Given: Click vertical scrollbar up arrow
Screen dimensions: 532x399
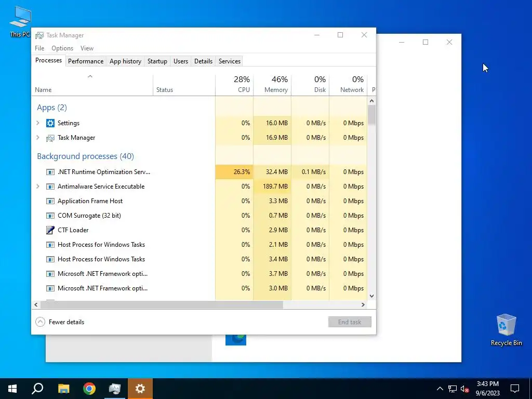Looking at the screenshot, I should pos(372,101).
